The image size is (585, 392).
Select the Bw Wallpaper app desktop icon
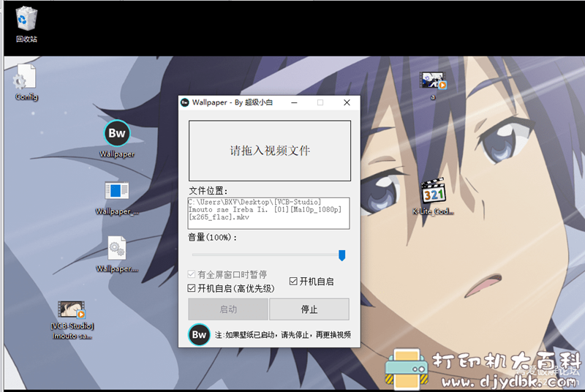(x=117, y=139)
